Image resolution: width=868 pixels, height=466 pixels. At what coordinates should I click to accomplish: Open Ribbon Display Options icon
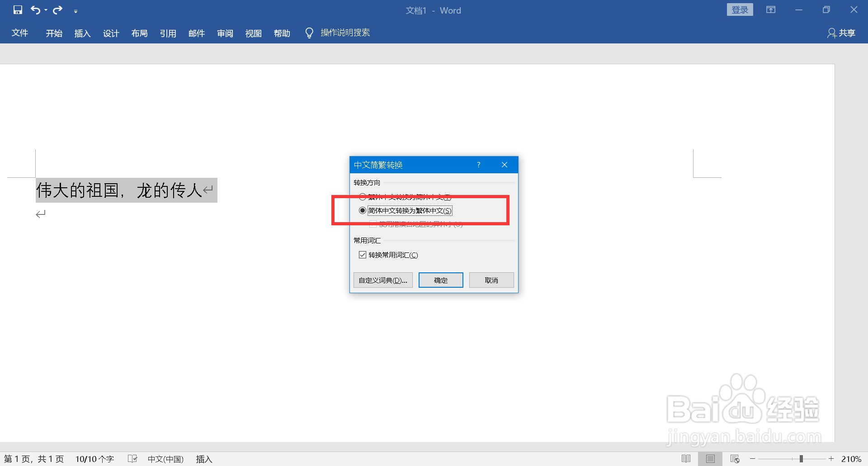771,10
